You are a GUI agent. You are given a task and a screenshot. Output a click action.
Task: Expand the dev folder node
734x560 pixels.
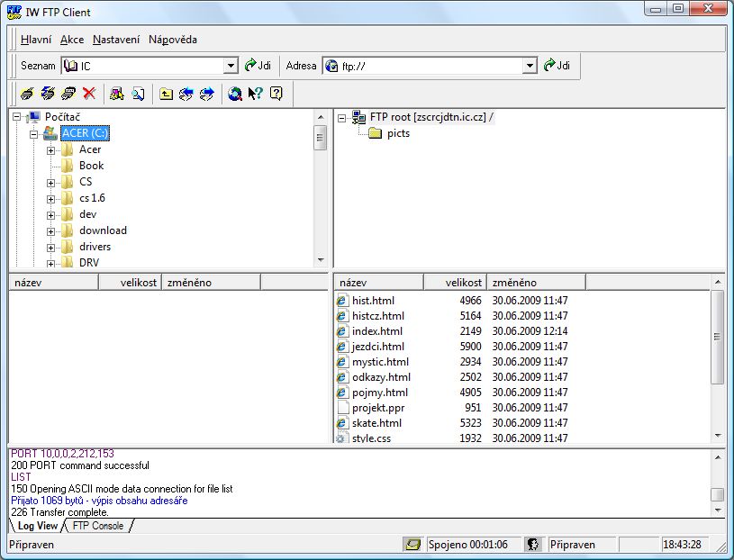50,216
